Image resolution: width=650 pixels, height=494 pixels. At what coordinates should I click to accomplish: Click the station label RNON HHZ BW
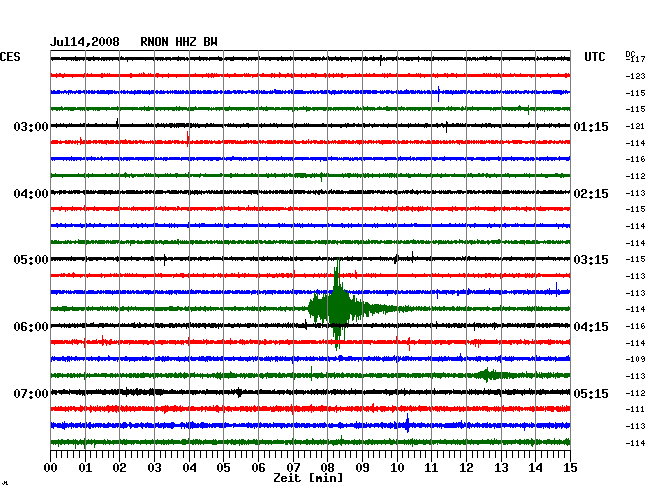pos(179,42)
